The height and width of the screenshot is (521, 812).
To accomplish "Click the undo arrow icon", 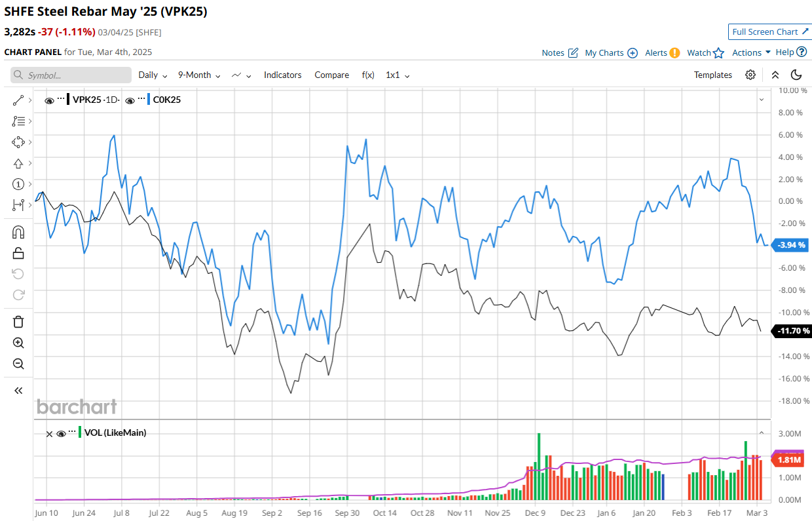I will (18, 274).
